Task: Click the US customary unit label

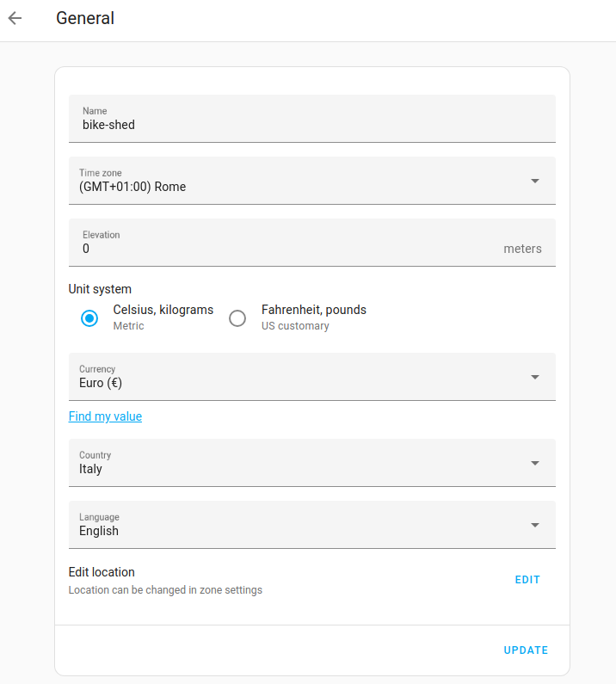Action: (x=295, y=326)
